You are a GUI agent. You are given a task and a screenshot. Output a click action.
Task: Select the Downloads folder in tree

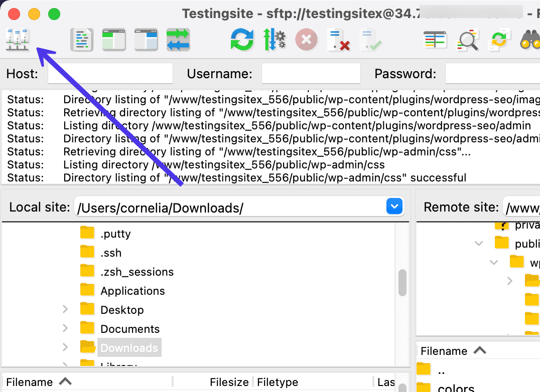click(129, 348)
